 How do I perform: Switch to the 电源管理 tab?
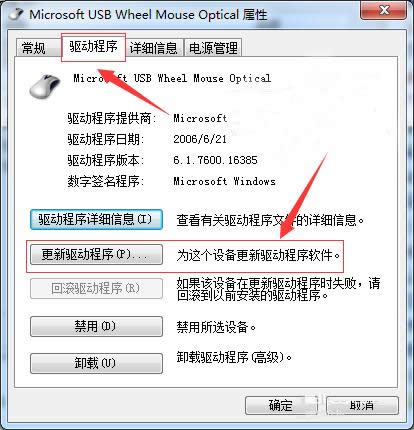point(213,48)
